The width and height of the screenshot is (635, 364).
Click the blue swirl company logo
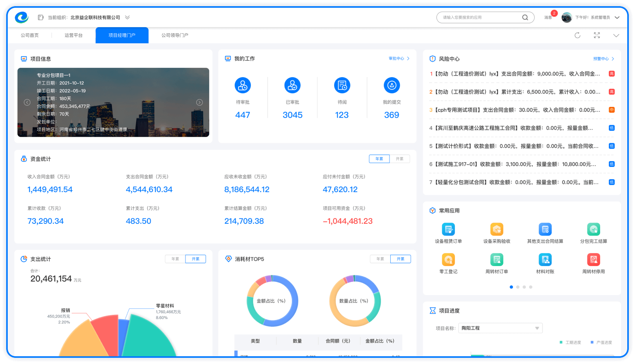[22, 17]
